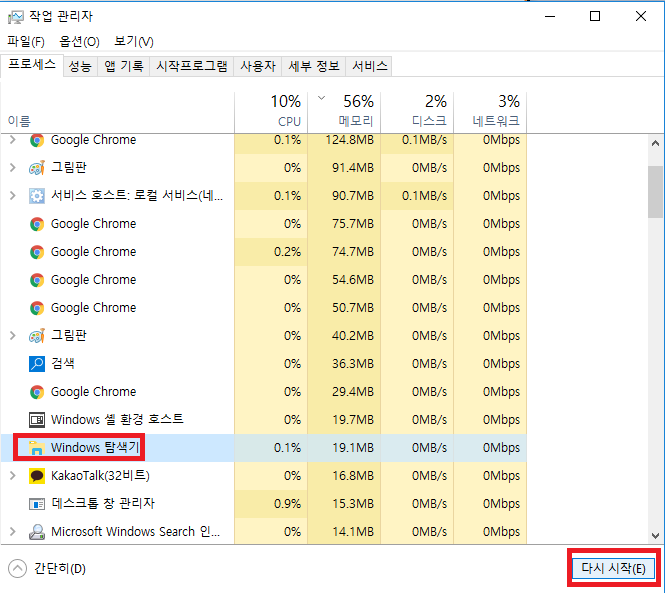Click the Windows 셸 환경 호스트 icon
This screenshot has height=593, width=665.
click(x=37, y=420)
